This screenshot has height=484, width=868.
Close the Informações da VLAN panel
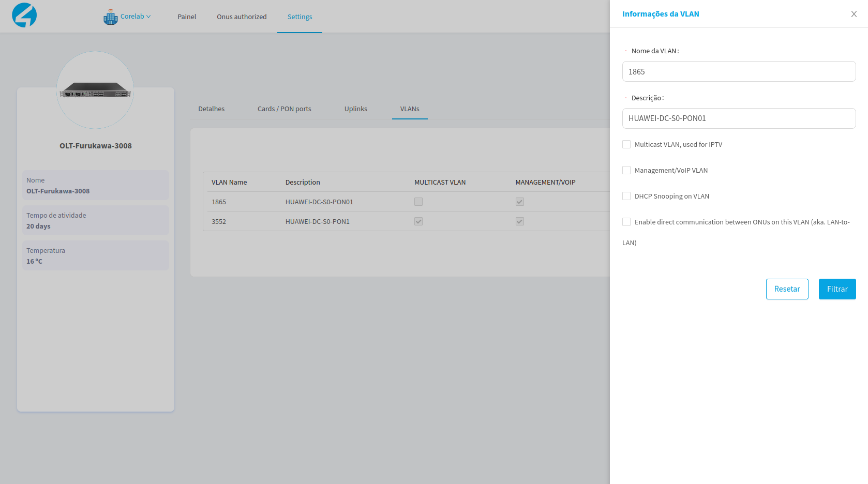tap(854, 14)
